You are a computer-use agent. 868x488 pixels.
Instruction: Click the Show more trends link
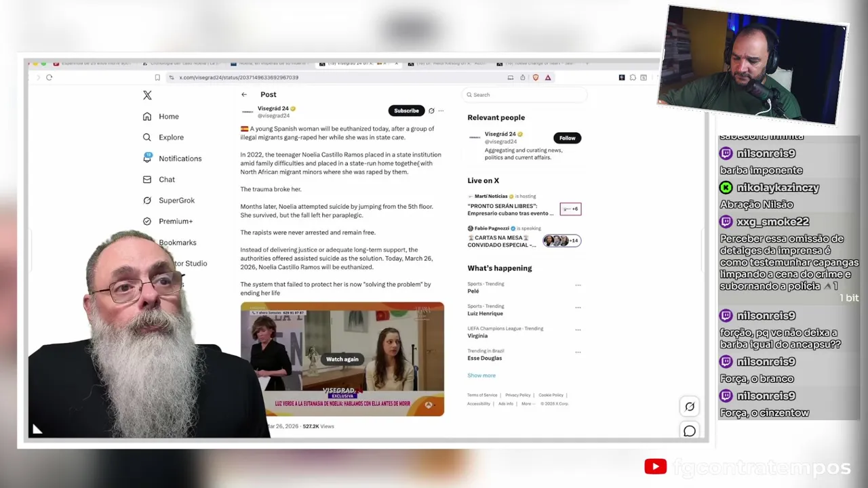[481, 375]
